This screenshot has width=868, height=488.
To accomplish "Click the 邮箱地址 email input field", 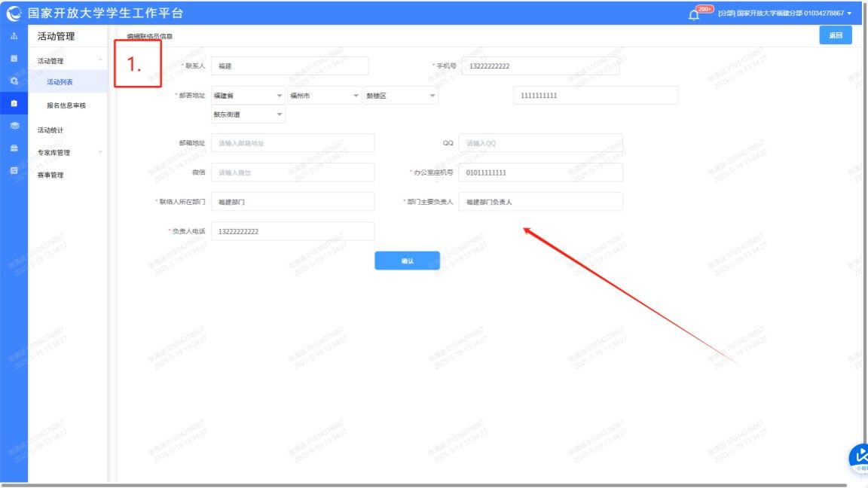I will point(292,143).
